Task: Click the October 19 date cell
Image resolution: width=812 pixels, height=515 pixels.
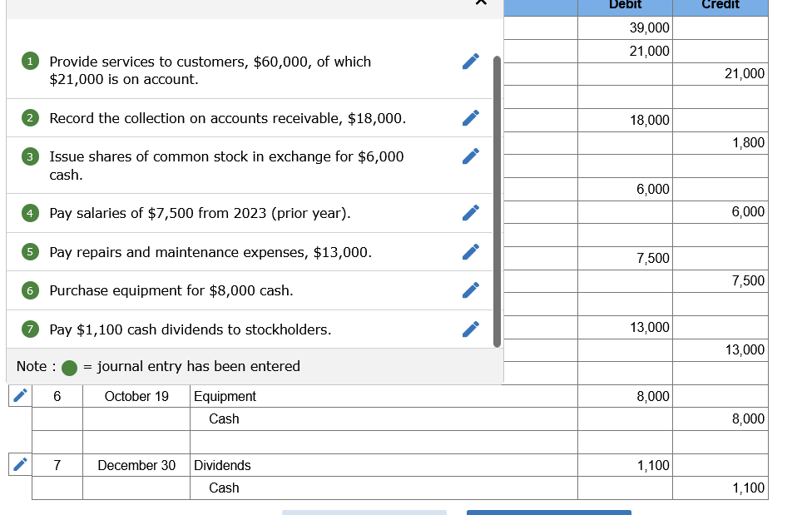Action: [136, 396]
